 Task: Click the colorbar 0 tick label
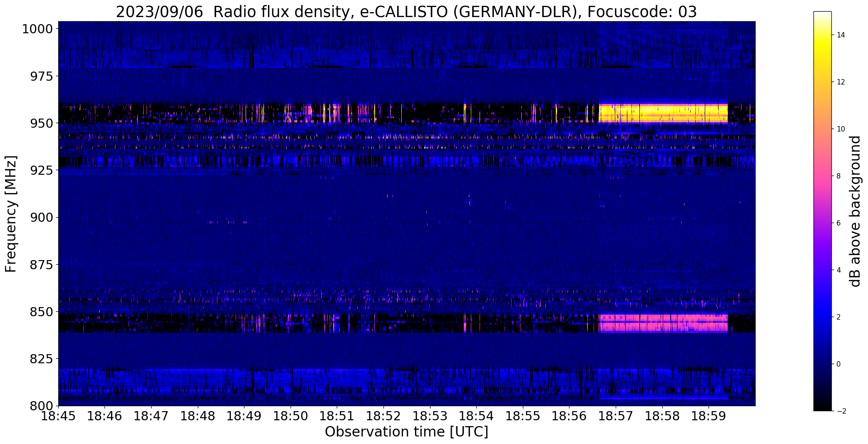pyautogui.click(x=838, y=364)
